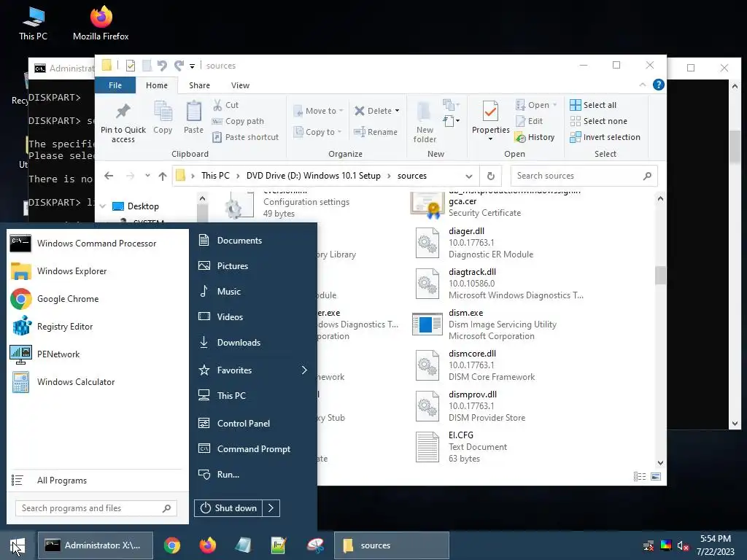Open recent locations dropdown arrow

(x=147, y=176)
